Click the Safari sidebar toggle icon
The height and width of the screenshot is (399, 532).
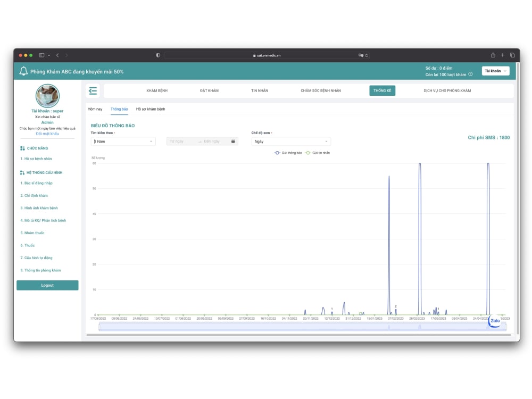click(x=41, y=55)
